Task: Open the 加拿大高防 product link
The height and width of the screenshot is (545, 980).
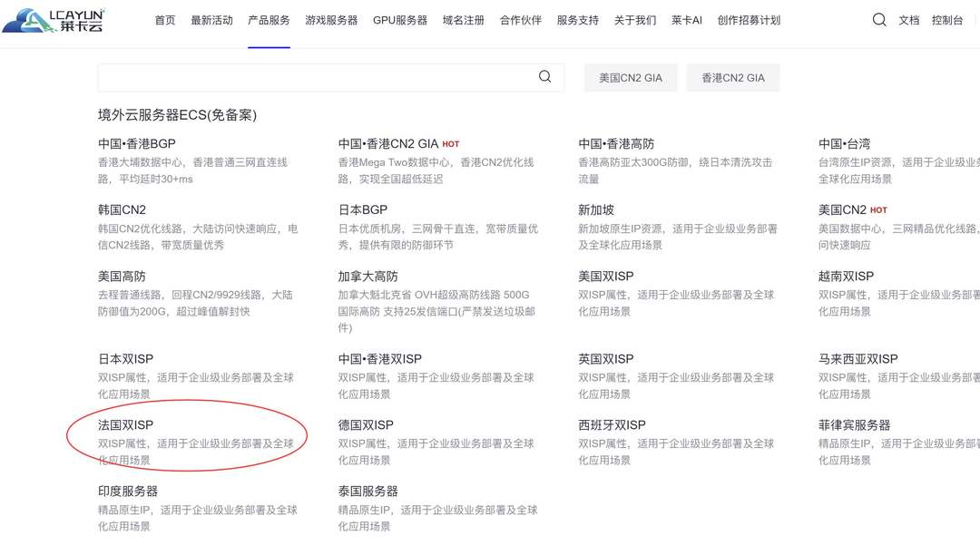Action: coord(368,276)
